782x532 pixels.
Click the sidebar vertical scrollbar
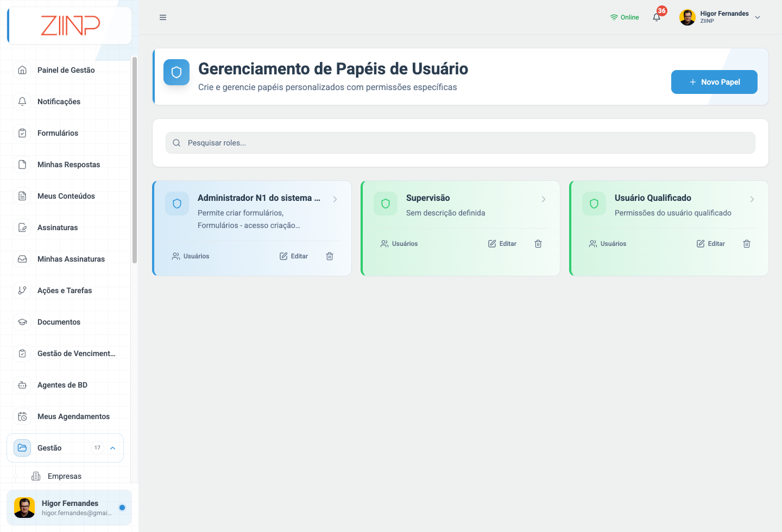click(134, 160)
